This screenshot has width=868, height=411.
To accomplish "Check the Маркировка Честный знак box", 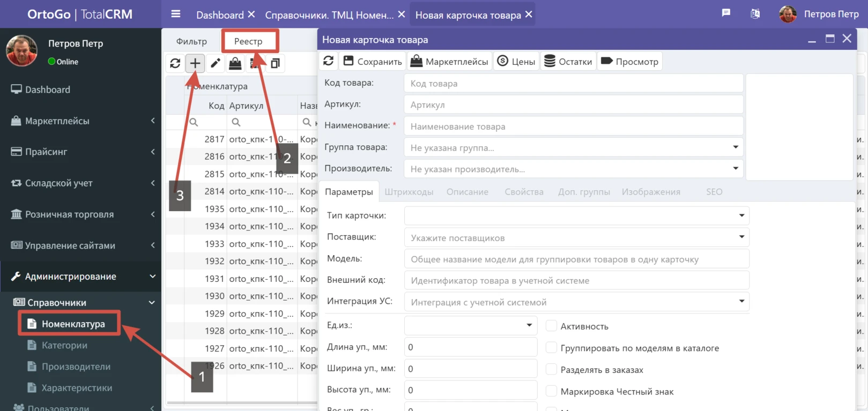I will pos(551,391).
